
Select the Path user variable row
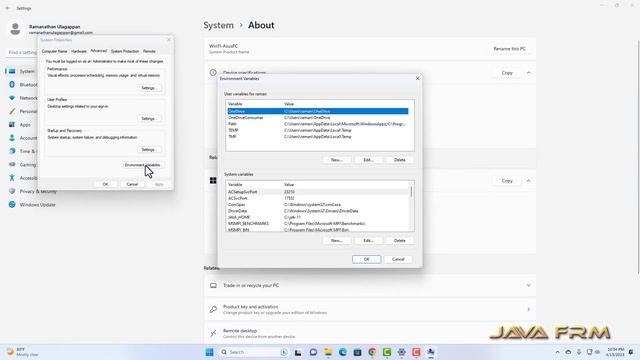click(x=318, y=124)
